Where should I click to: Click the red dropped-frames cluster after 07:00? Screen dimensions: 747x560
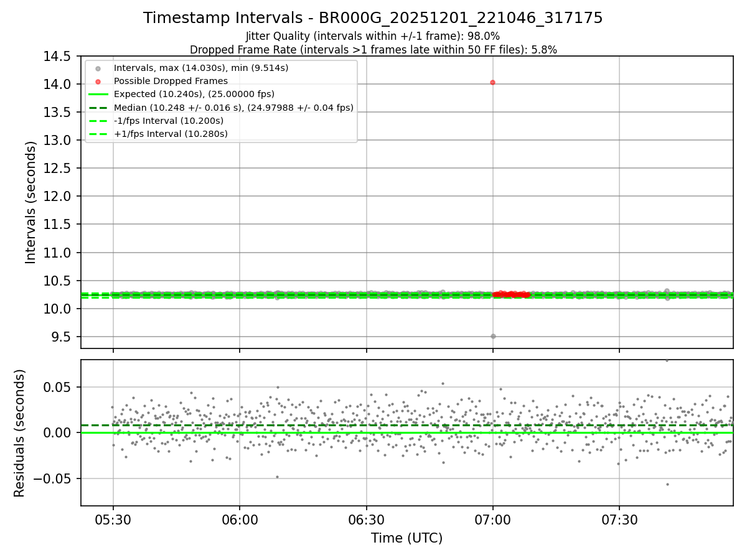pyautogui.click(x=510, y=294)
